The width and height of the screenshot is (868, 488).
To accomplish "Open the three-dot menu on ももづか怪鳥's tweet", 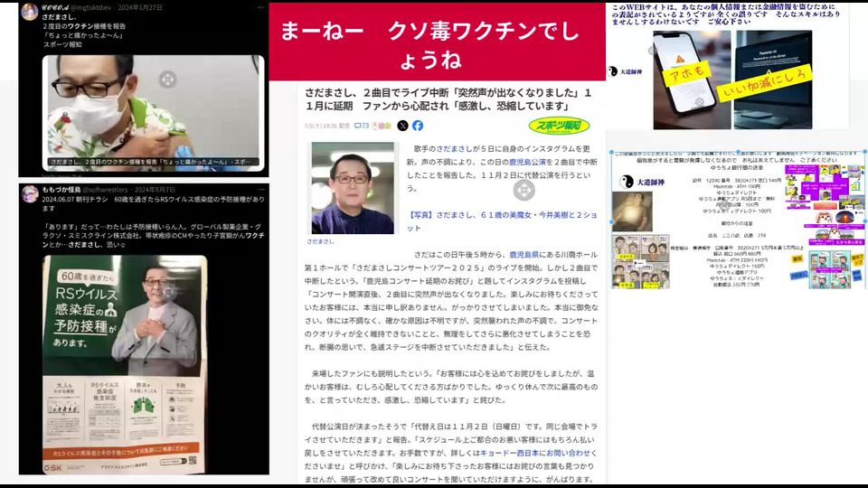I will coord(260,190).
